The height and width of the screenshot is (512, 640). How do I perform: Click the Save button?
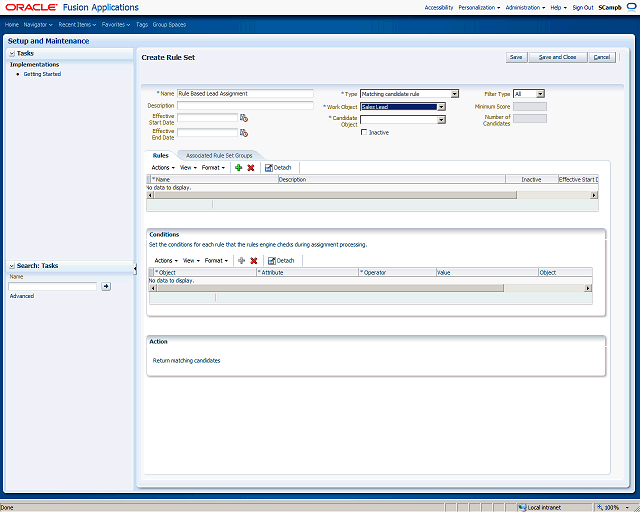[516, 57]
